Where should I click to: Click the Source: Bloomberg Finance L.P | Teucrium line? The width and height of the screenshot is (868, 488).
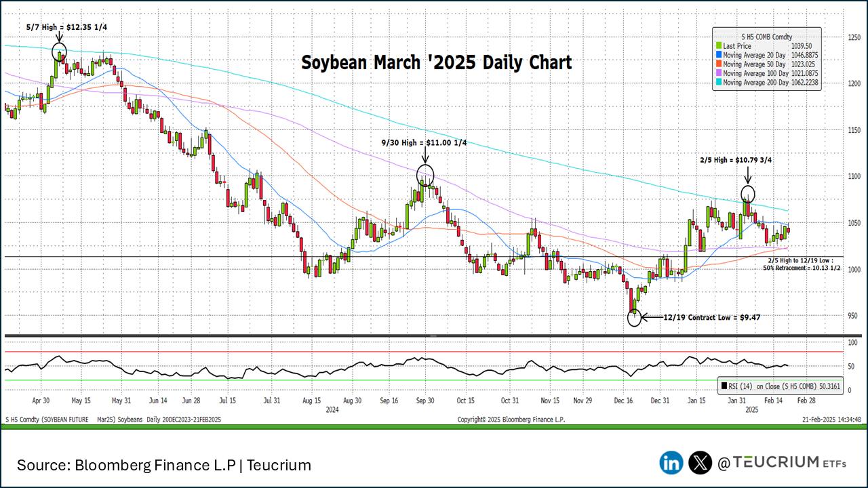164,465
